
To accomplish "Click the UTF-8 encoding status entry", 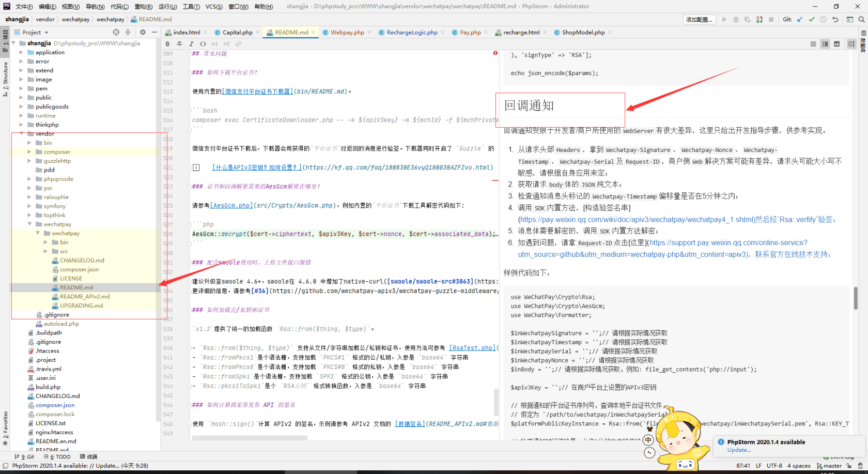I will tap(774, 466).
